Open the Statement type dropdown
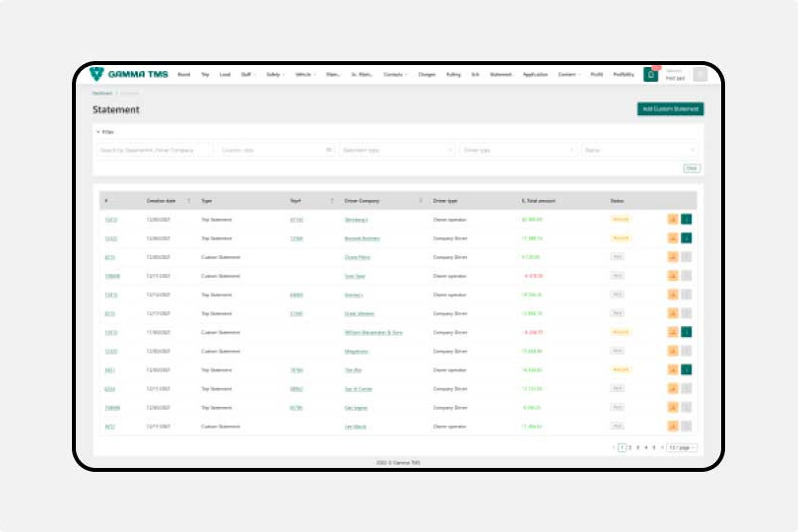 pyautogui.click(x=396, y=150)
